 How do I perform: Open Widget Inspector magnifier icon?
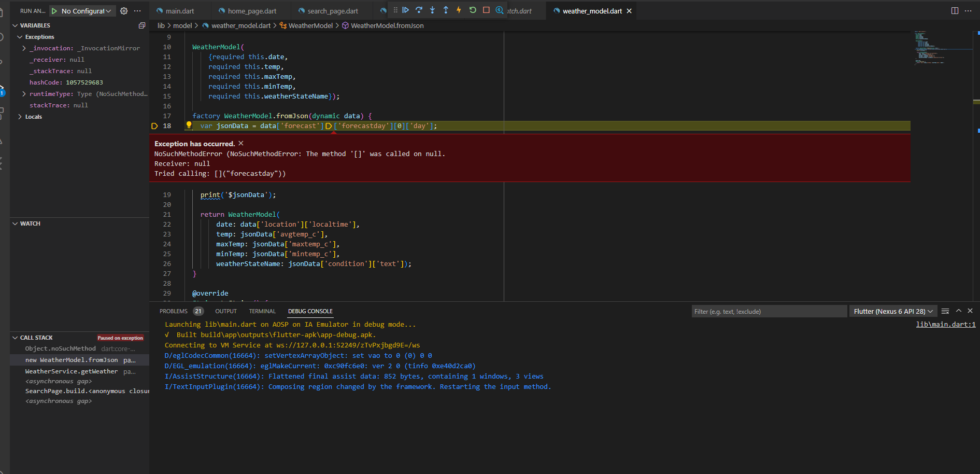point(500,10)
